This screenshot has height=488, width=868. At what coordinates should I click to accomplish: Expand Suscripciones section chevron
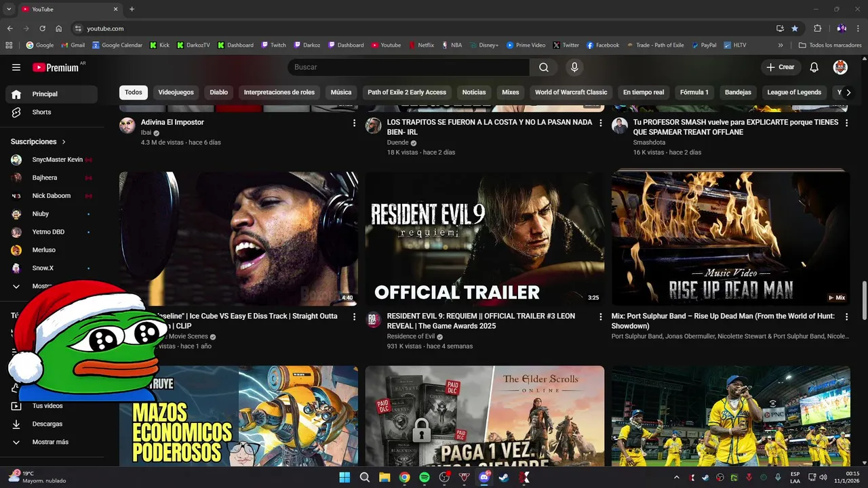64,142
